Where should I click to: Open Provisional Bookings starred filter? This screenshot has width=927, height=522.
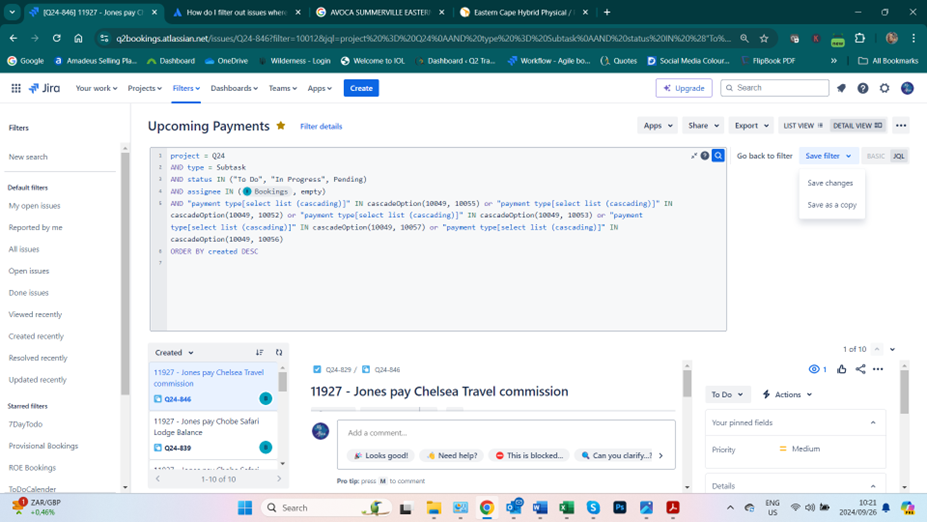pos(43,446)
